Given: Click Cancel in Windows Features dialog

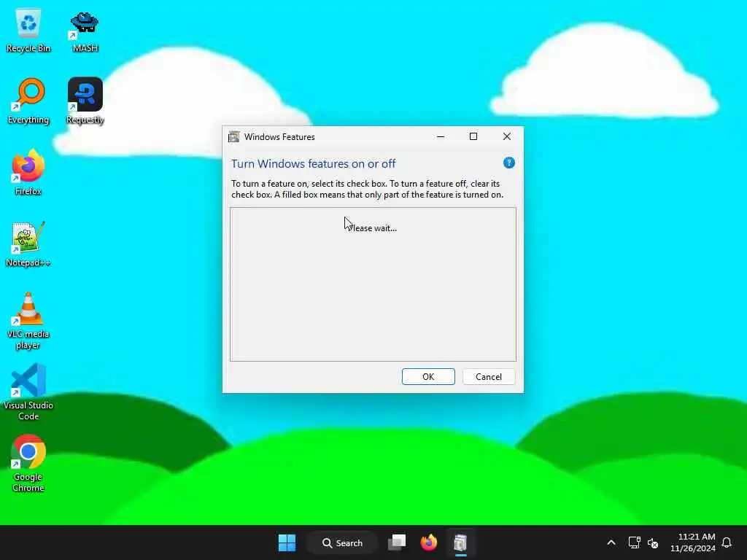Looking at the screenshot, I should click(x=489, y=377).
